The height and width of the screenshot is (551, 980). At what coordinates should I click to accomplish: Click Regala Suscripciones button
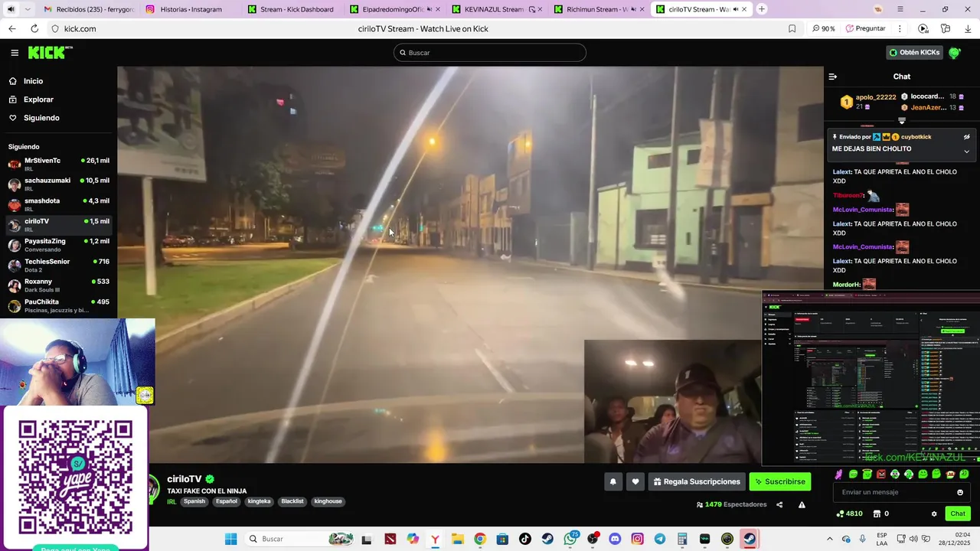click(x=697, y=481)
